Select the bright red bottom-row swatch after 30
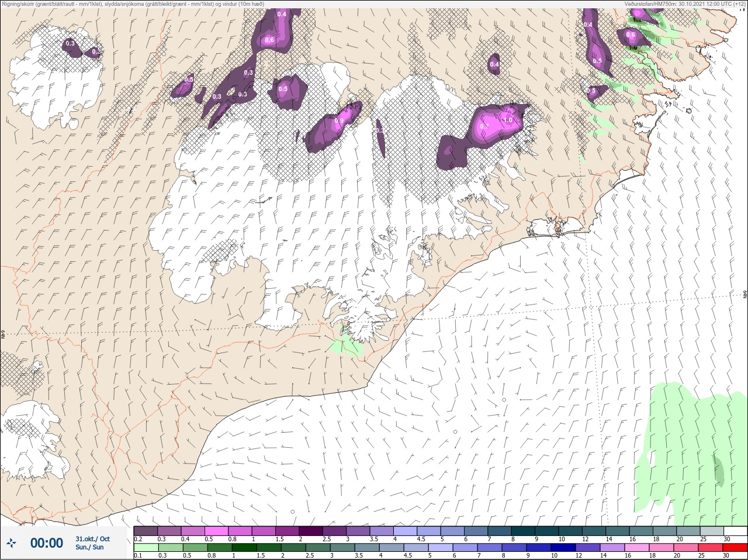Screen dimensions: 748x560 tap(736, 548)
